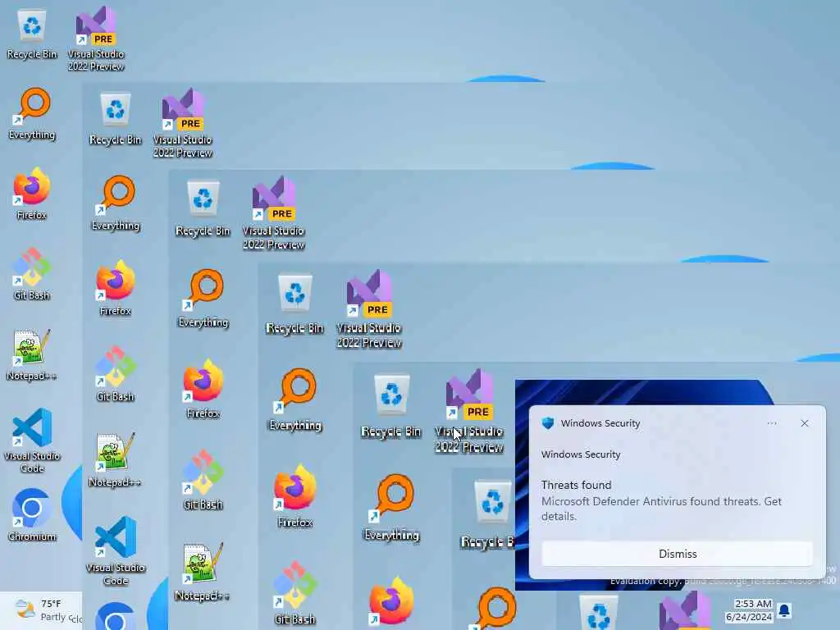Click Recycle Bin in fifth nested desktop
Image resolution: width=840 pixels, height=630 pixels.
click(x=391, y=405)
